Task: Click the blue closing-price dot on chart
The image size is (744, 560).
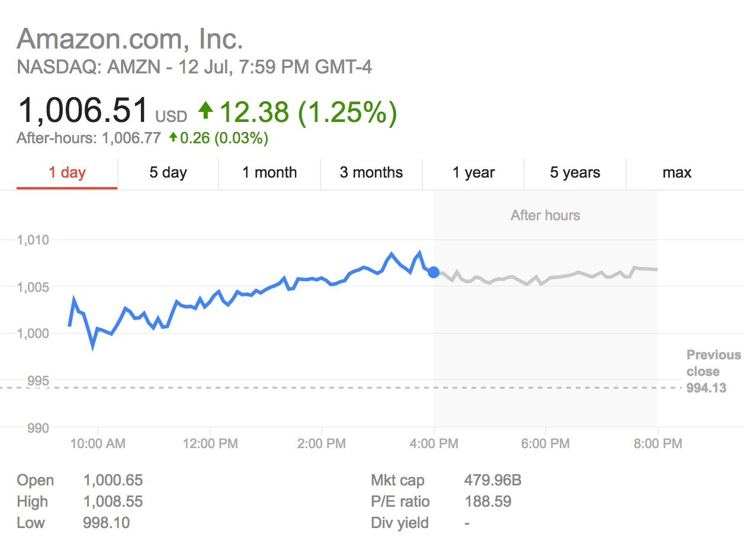Action: click(x=434, y=272)
